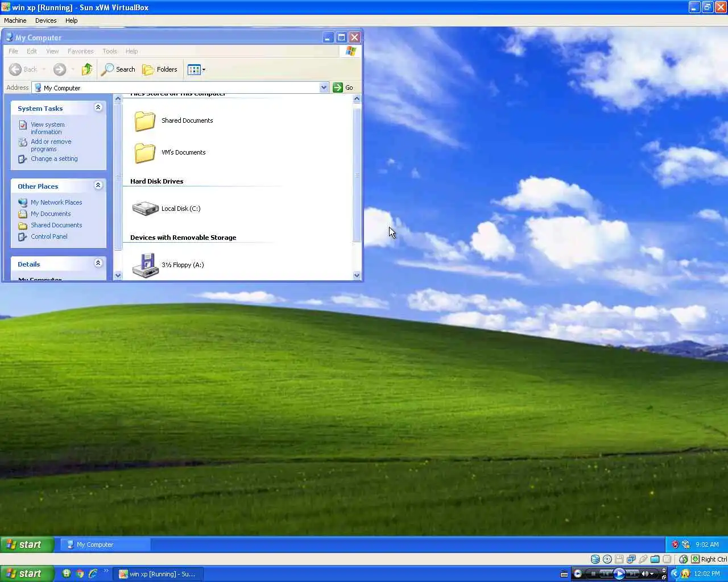Open the Search pane in My Computer
The image size is (728, 582).
pyautogui.click(x=118, y=69)
